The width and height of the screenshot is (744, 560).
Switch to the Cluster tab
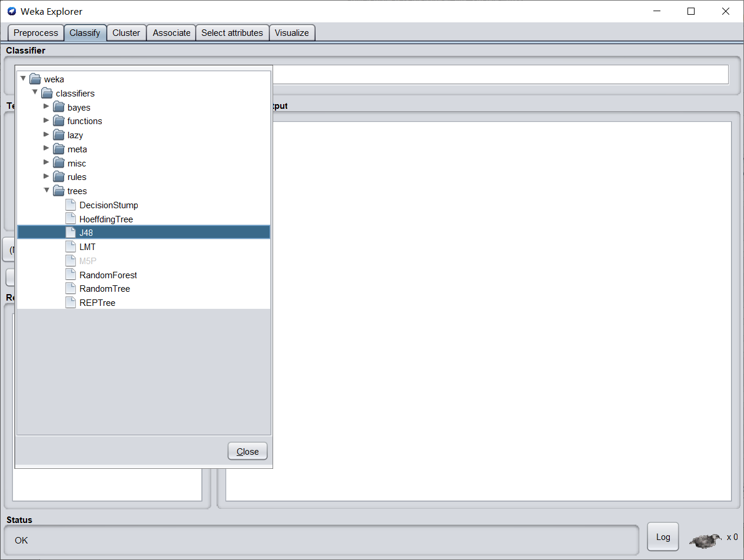pyautogui.click(x=126, y=32)
